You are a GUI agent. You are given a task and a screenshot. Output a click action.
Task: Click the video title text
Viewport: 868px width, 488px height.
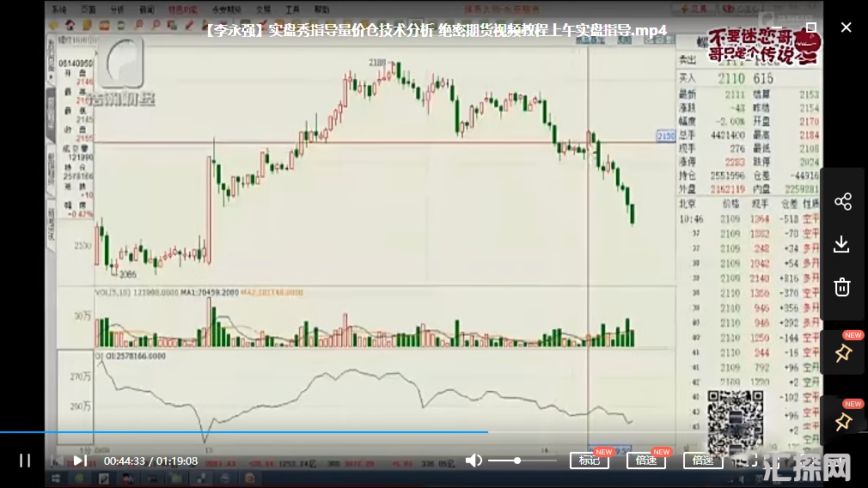436,31
